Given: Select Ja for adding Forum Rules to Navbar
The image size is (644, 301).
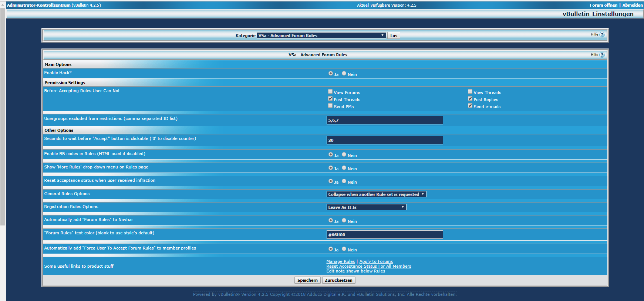Looking at the screenshot, I should click(331, 220).
